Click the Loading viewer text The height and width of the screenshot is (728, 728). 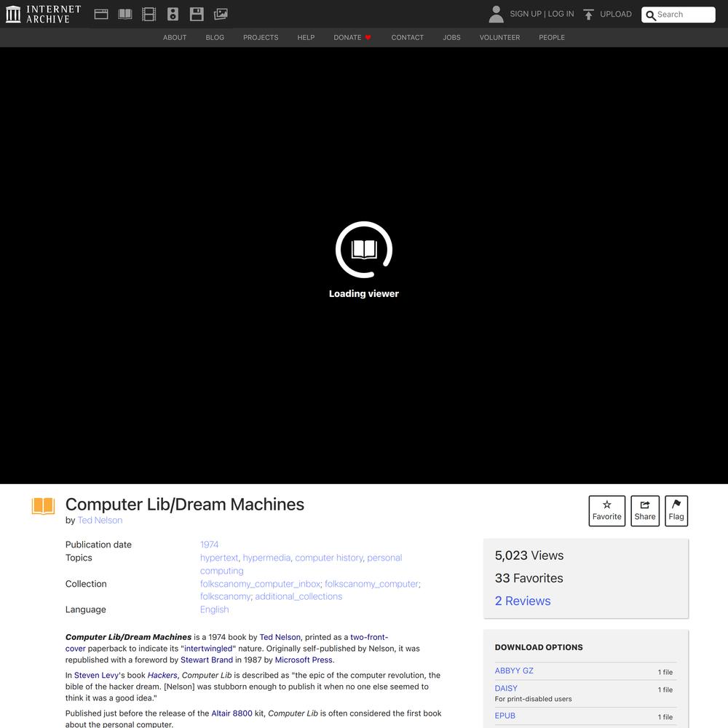point(364,293)
